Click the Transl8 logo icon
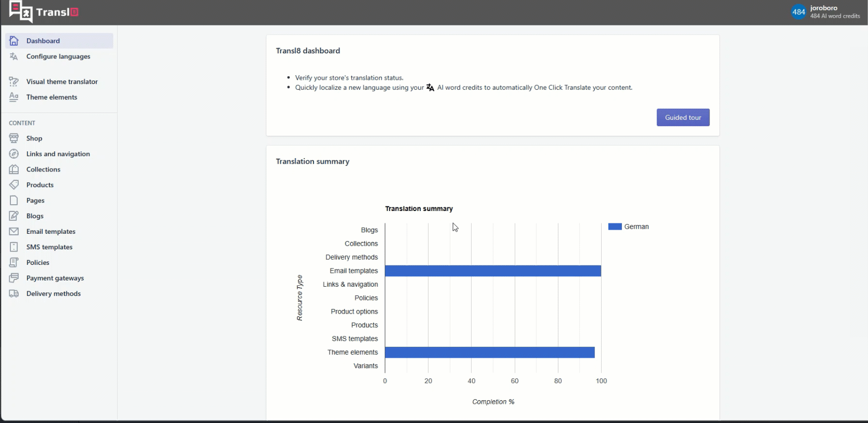The height and width of the screenshot is (423, 868). [21, 12]
